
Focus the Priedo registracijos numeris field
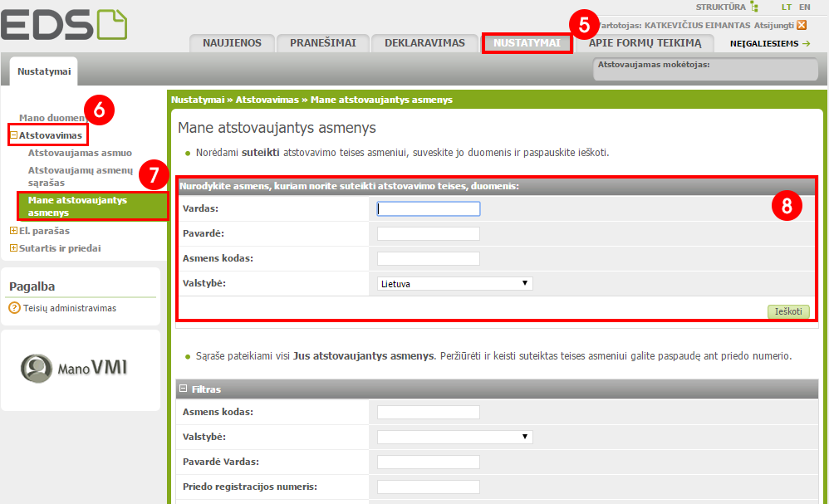coord(429,487)
